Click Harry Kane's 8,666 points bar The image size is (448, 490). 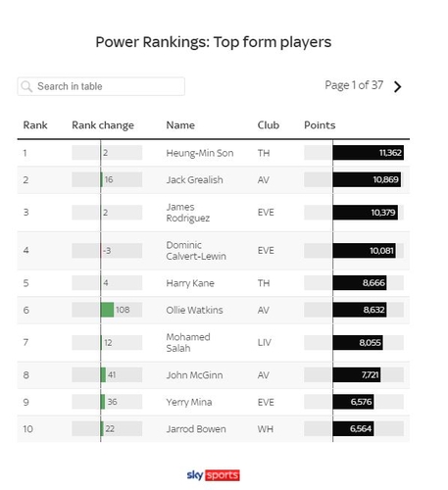360,283
